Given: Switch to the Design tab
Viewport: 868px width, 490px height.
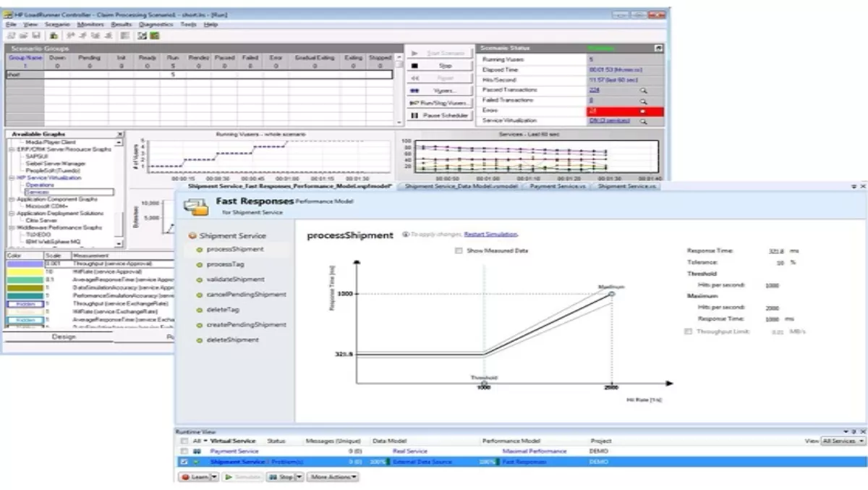Looking at the screenshot, I should coord(63,337).
